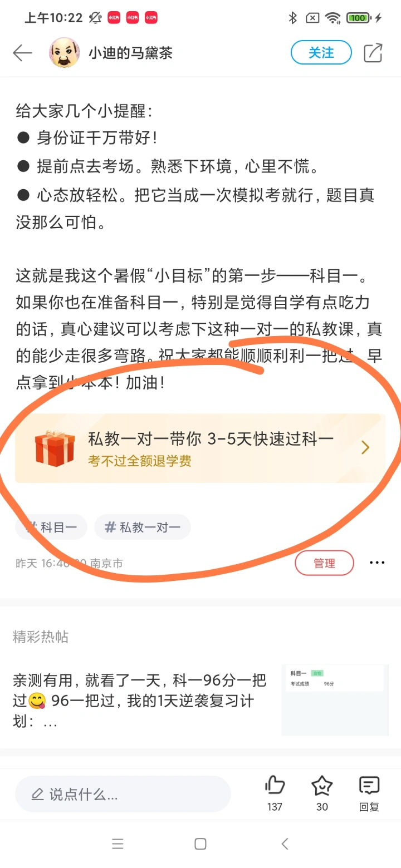
Task: Tap the 说点什么 comment input field
Action: pyautogui.click(x=123, y=794)
